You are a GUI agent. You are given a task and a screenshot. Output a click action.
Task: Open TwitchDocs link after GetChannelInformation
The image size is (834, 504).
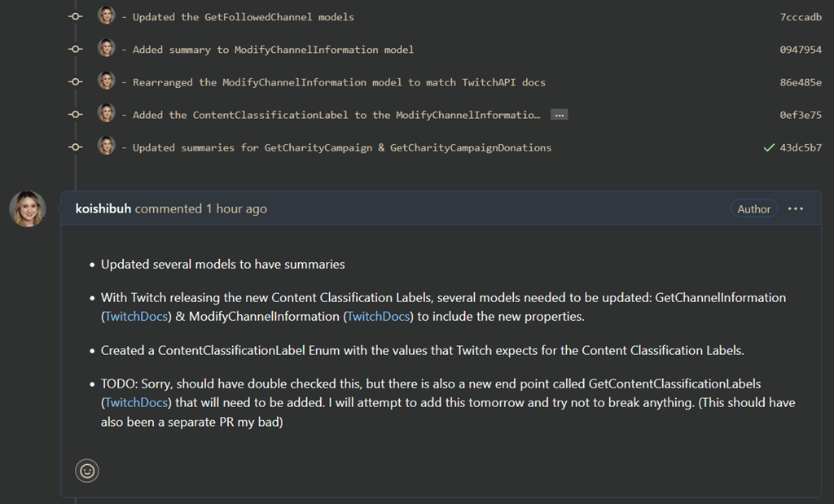[x=136, y=317]
